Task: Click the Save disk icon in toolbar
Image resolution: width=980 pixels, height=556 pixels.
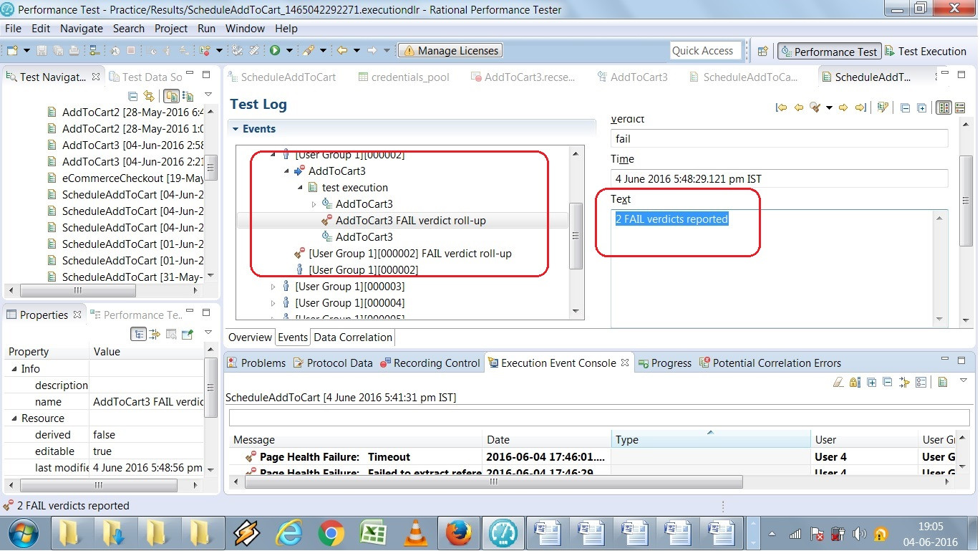Action: [x=42, y=51]
